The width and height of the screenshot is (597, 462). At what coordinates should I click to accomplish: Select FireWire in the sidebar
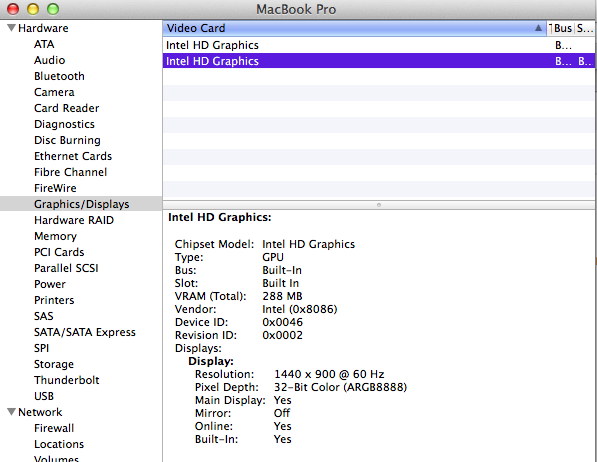(x=55, y=188)
